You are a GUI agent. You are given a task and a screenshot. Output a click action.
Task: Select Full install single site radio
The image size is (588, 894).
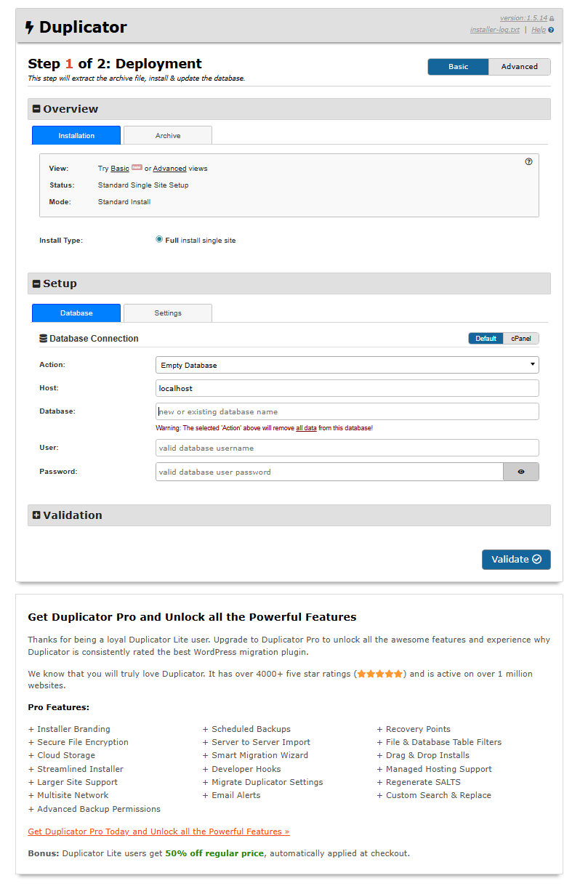[159, 239]
